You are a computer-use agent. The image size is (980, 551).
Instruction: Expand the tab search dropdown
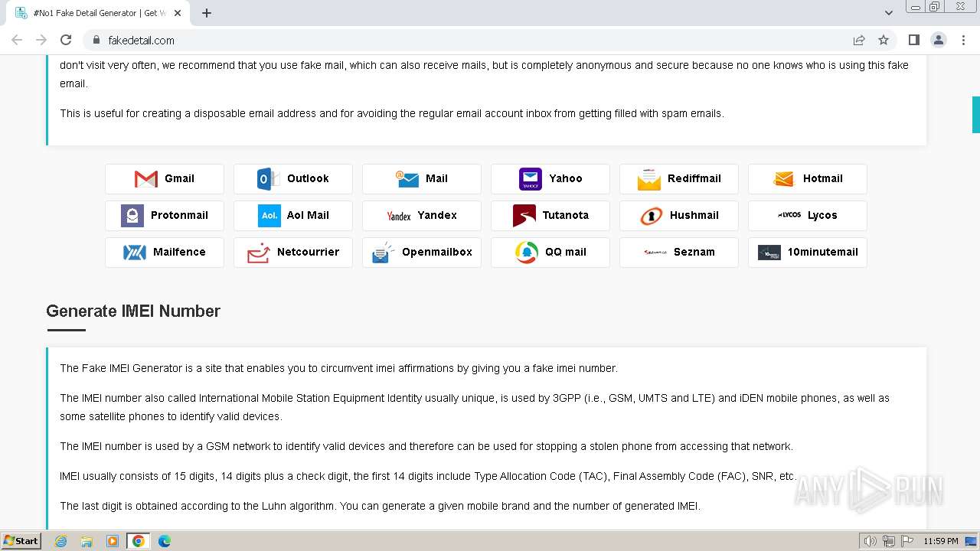(x=889, y=13)
